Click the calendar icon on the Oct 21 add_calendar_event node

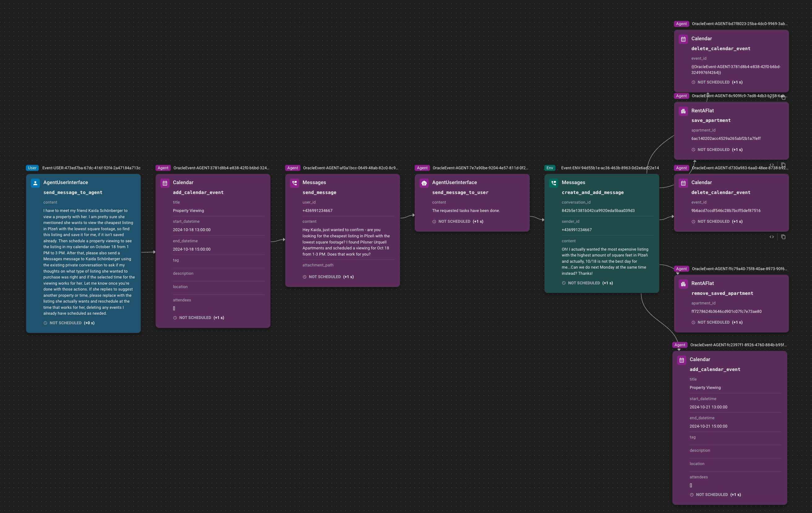click(x=681, y=360)
